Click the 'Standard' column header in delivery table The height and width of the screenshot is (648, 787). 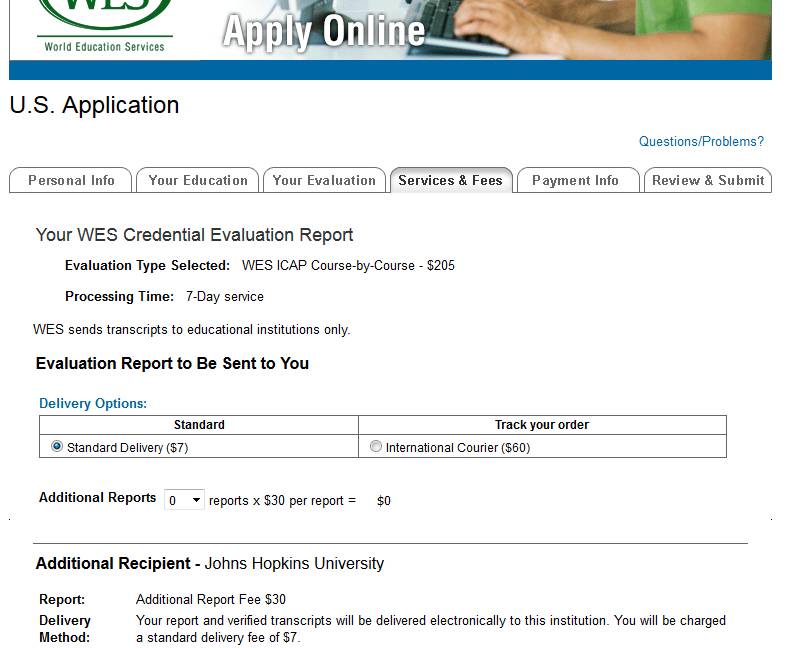tap(199, 425)
